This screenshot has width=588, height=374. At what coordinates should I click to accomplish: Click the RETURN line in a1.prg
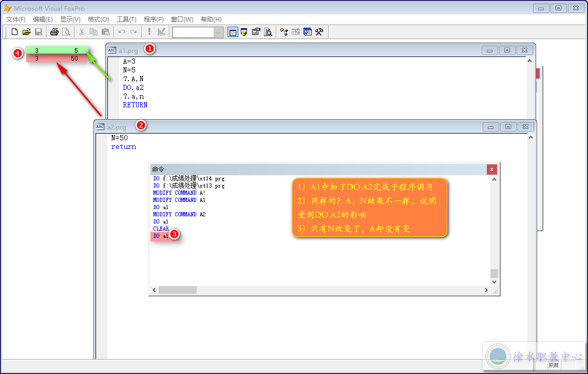pyautogui.click(x=135, y=105)
